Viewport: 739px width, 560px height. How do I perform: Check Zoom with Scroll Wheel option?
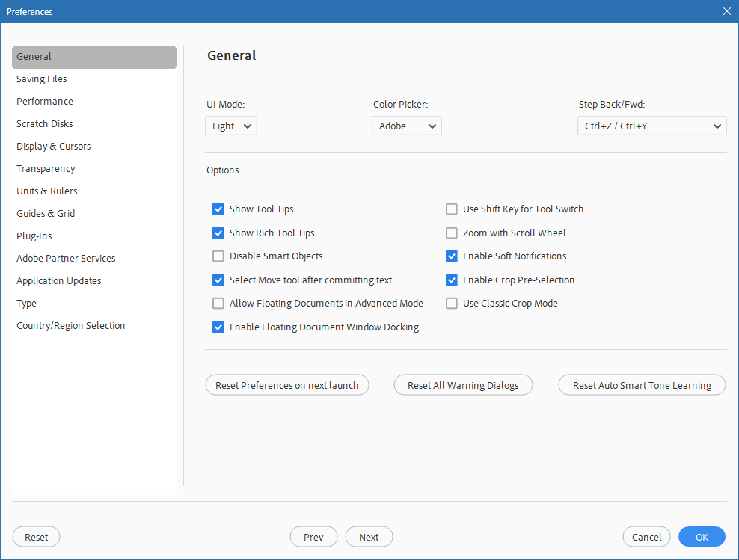452,233
